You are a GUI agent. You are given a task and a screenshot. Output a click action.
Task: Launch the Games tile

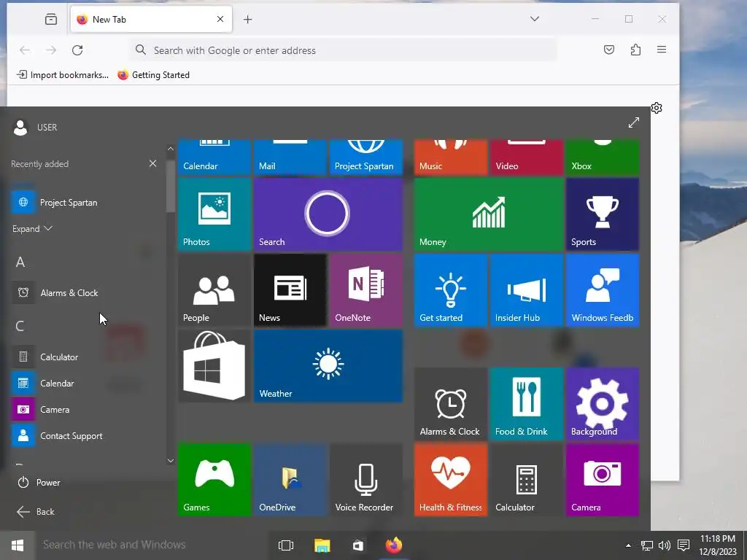point(214,480)
